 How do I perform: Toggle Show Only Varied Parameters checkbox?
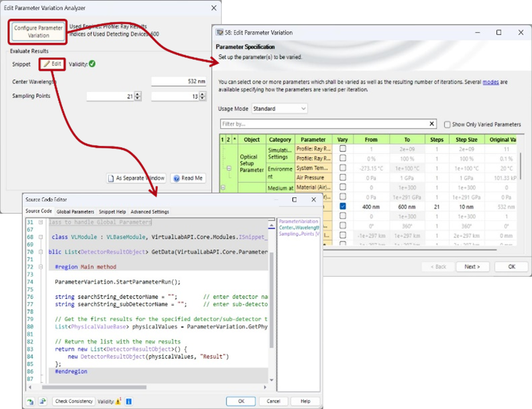[447, 124]
